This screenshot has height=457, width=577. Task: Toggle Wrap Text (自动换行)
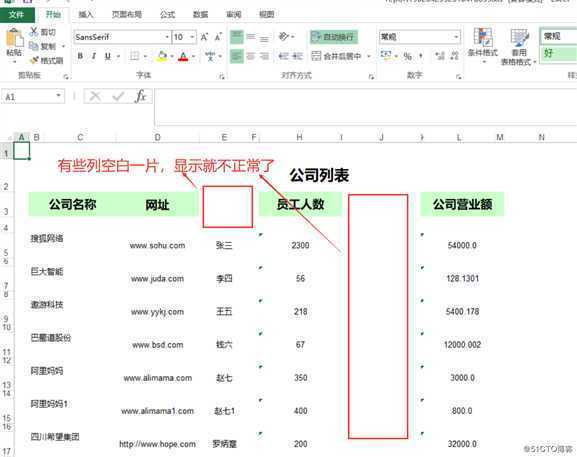(x=333, y=37)
